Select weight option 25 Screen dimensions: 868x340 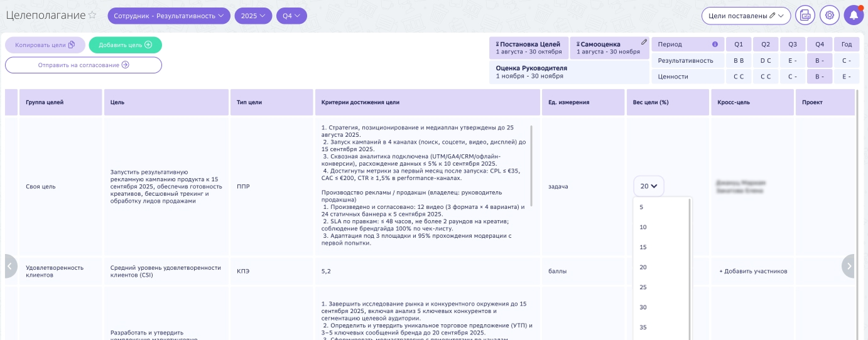[x=661, y=287]
